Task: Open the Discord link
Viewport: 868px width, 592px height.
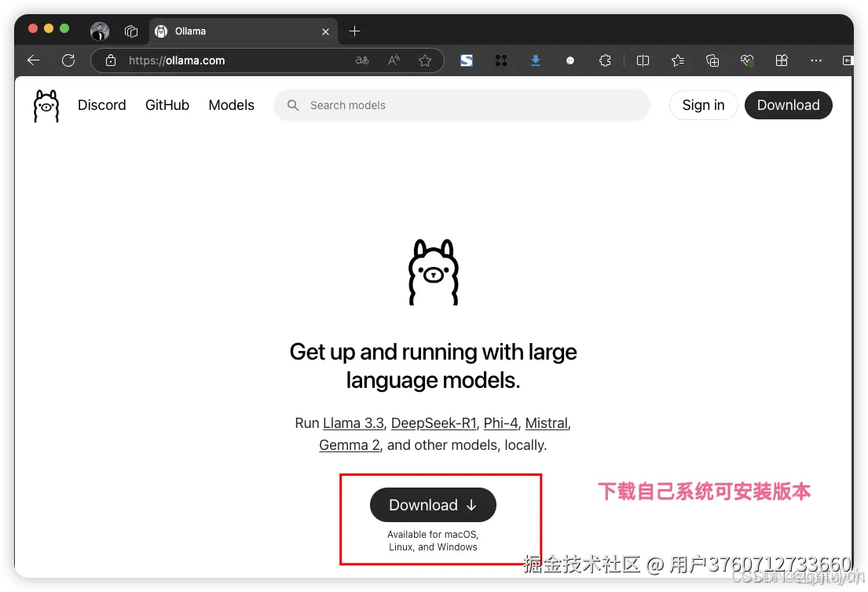Action: coord(102,105)
